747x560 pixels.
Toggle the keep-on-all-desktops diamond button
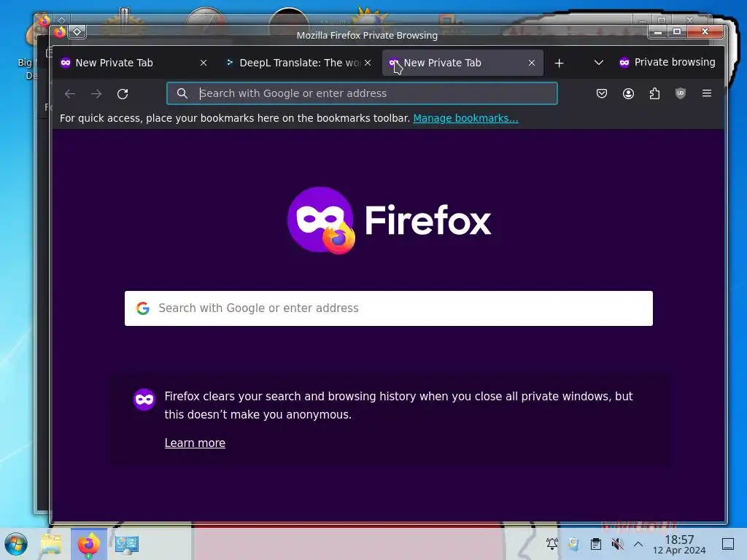[77, 32]
